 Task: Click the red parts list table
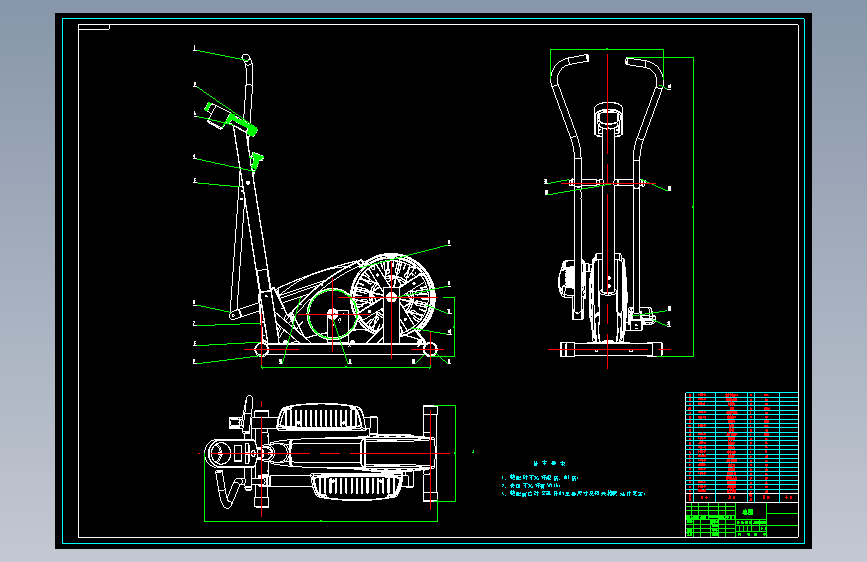tap(741, 446)
